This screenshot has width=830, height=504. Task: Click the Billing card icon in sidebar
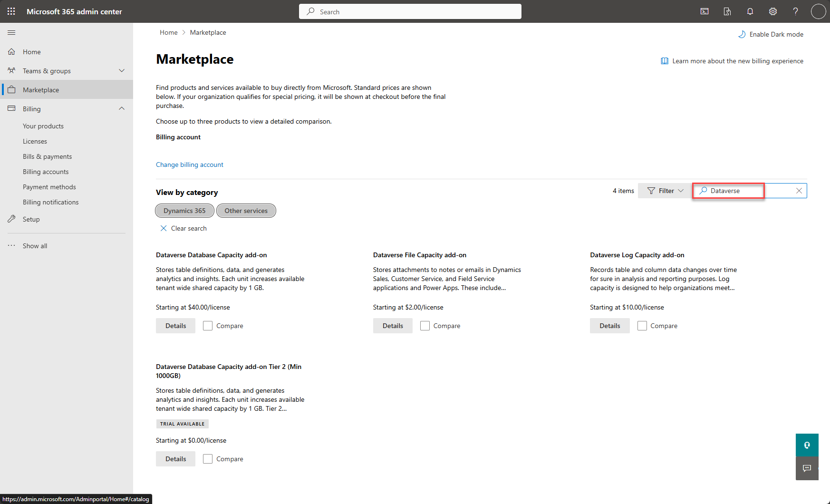(x=11, y=108)
